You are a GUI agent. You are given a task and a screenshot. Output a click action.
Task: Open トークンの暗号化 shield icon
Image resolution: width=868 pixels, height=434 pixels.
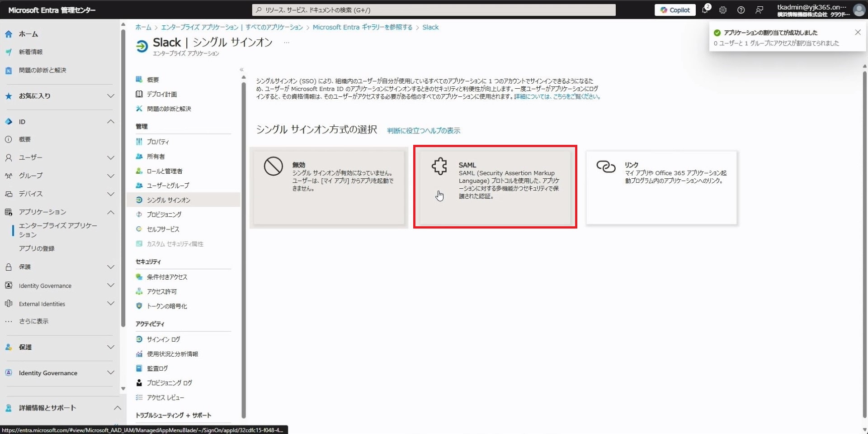click(139, 306)
